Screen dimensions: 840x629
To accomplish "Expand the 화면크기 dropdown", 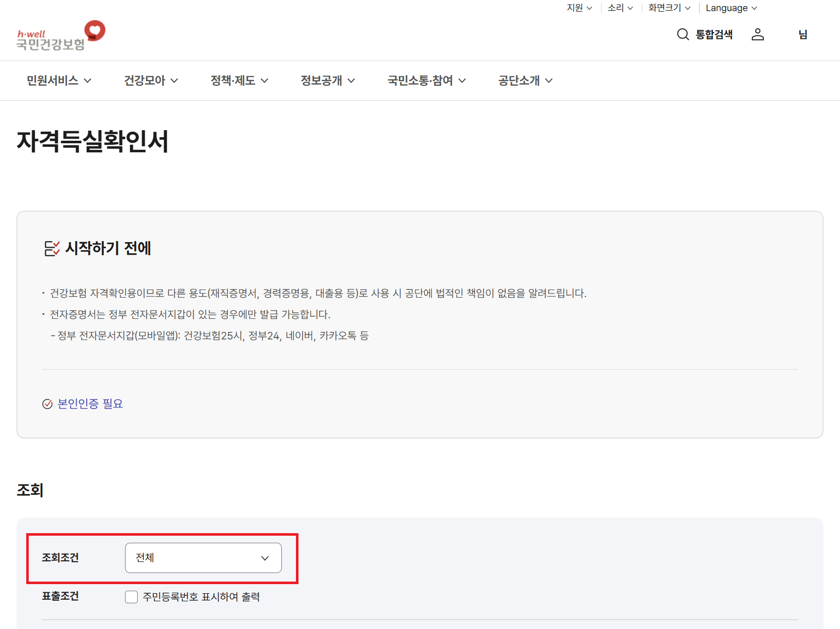I will pyautogui.click(x=669, y=8).
